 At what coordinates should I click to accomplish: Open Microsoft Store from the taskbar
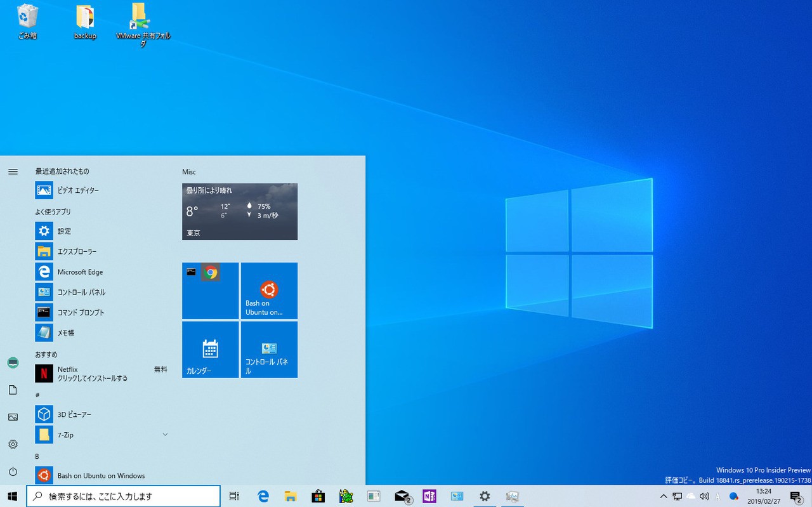tap(318, 496)
